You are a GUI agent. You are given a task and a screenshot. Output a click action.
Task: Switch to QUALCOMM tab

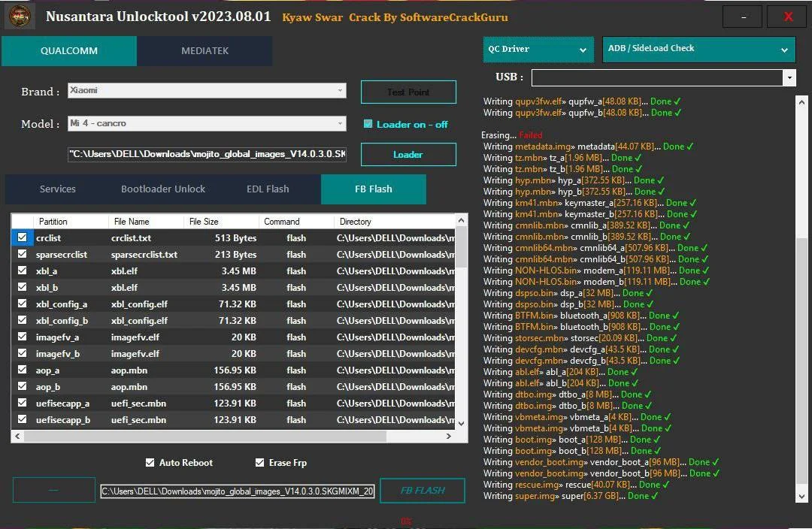69,51
